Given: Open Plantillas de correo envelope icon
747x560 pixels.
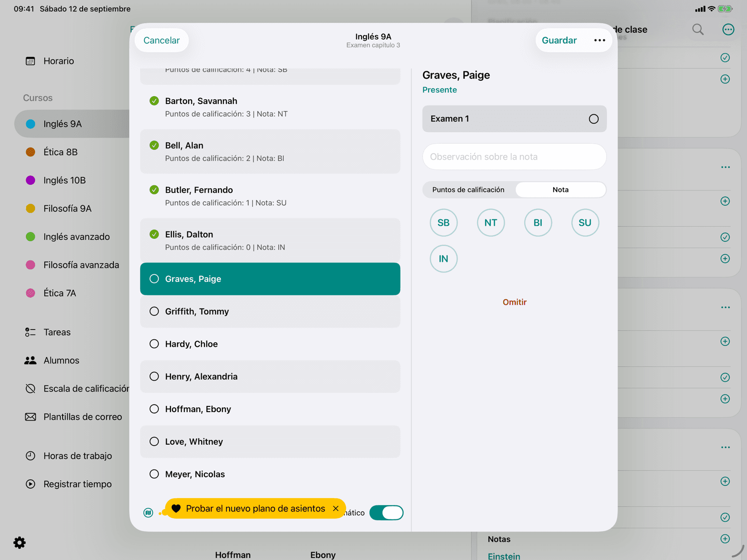Looking at the screenshot, I should pos(30,417).
